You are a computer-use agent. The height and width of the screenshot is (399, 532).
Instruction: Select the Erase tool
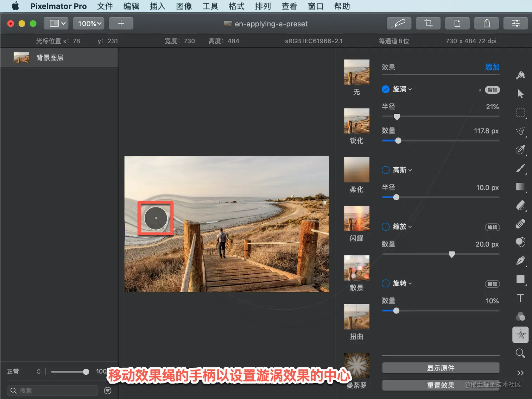click(520, 205)
